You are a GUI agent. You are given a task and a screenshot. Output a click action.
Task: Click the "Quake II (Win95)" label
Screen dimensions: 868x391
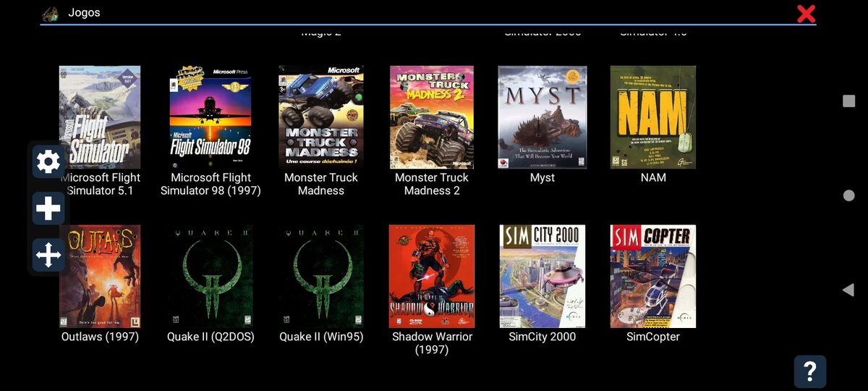click(x=321, y=337)
